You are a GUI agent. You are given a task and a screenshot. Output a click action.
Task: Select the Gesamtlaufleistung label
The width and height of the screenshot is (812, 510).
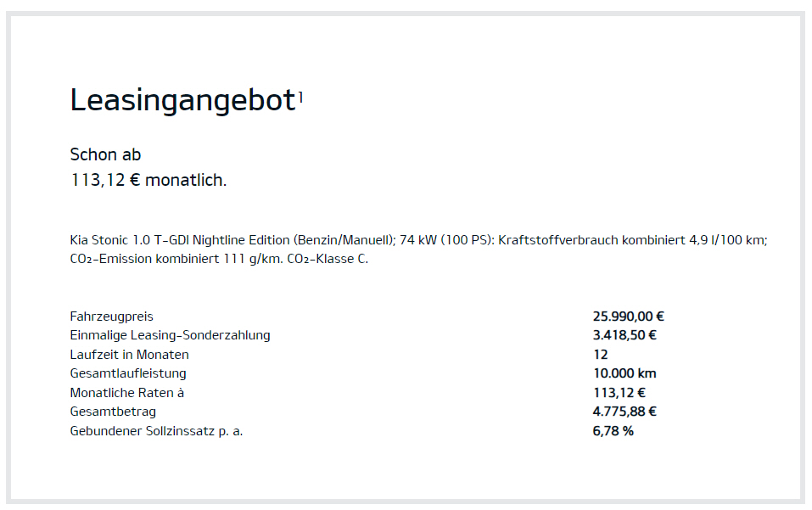point(128,373)
